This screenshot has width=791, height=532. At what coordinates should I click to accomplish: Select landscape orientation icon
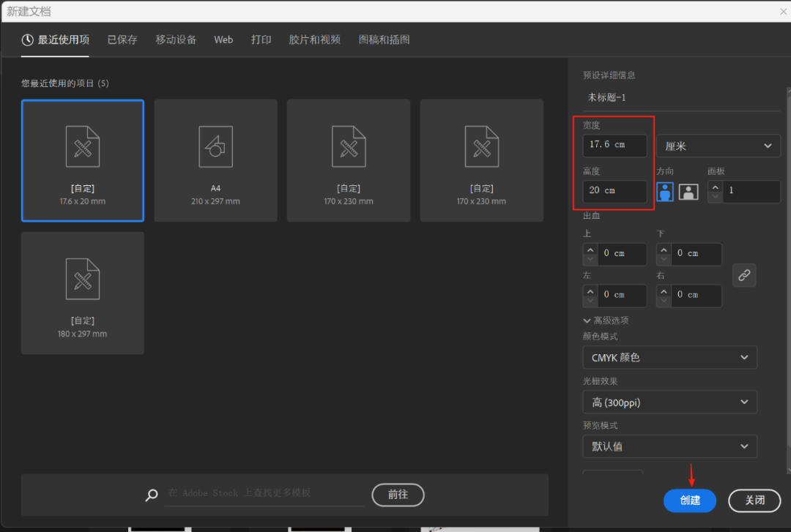pyautogui.click(x=688, y=192)
